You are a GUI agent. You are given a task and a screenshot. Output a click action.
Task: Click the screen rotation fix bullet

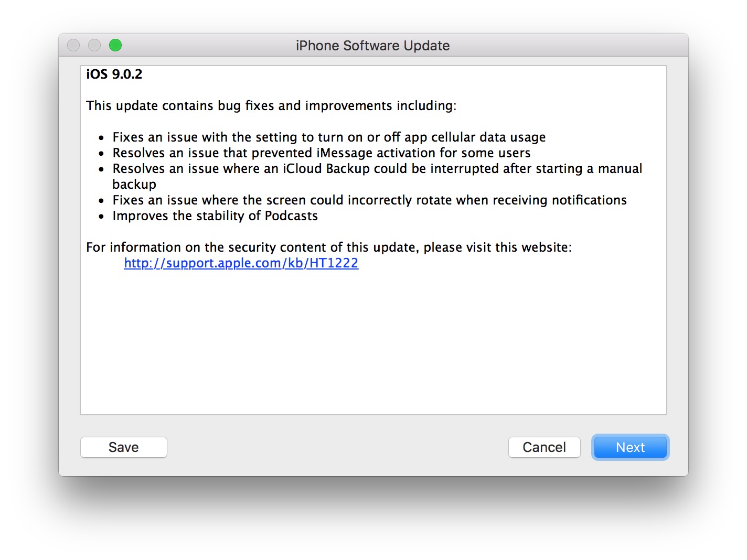point(369,200)
